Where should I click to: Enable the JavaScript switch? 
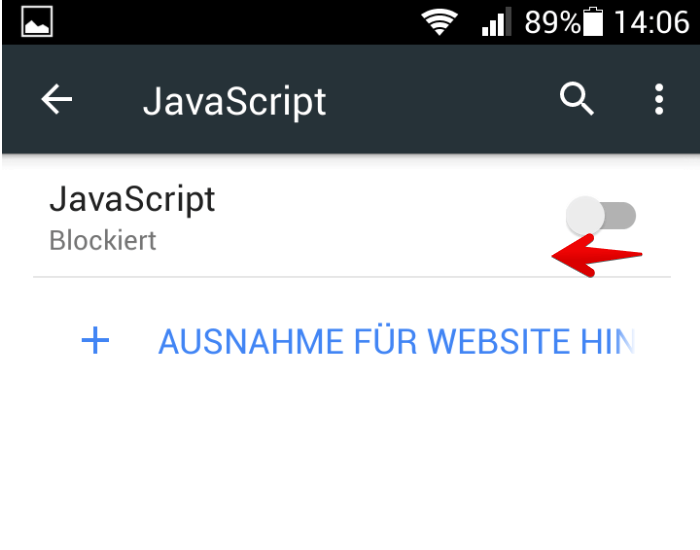(601, 216)
